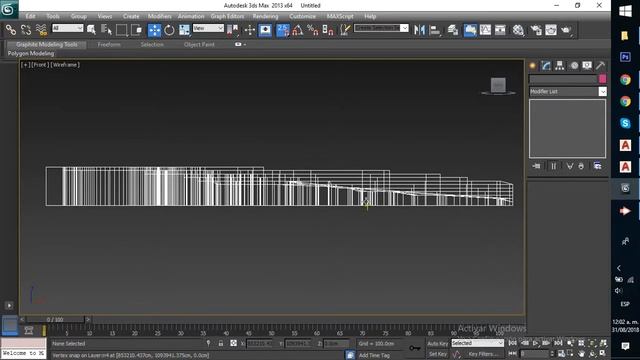Toggle Percent Snap
This screenshot has height=360, width=640.
(x=313, y=30)
